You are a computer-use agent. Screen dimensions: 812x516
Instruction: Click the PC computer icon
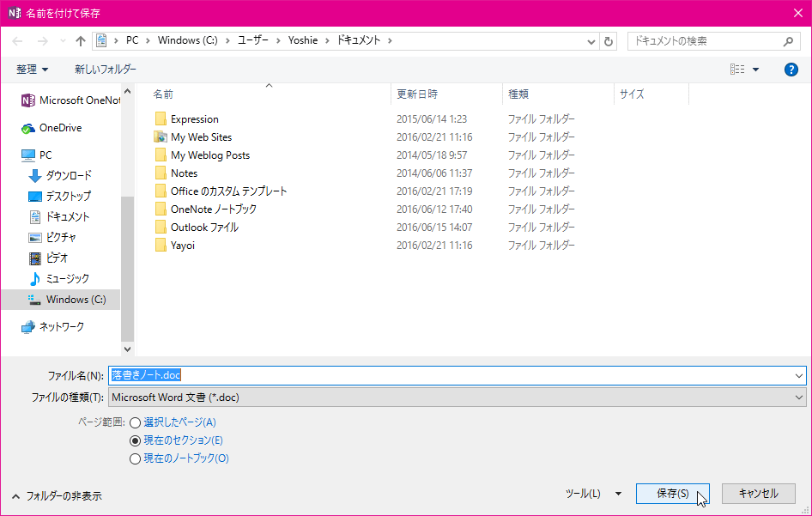[28, 155]
